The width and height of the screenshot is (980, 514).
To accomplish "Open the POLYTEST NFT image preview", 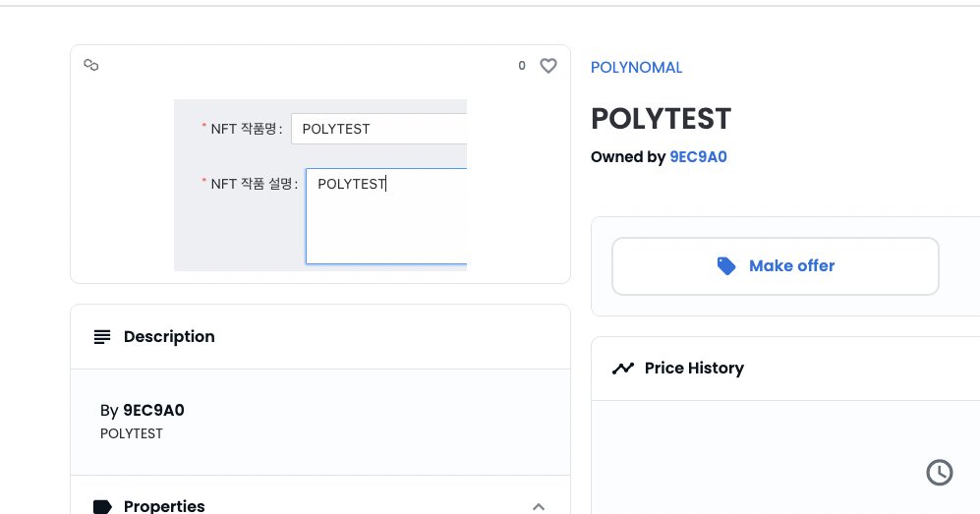I will coord(320,185).
